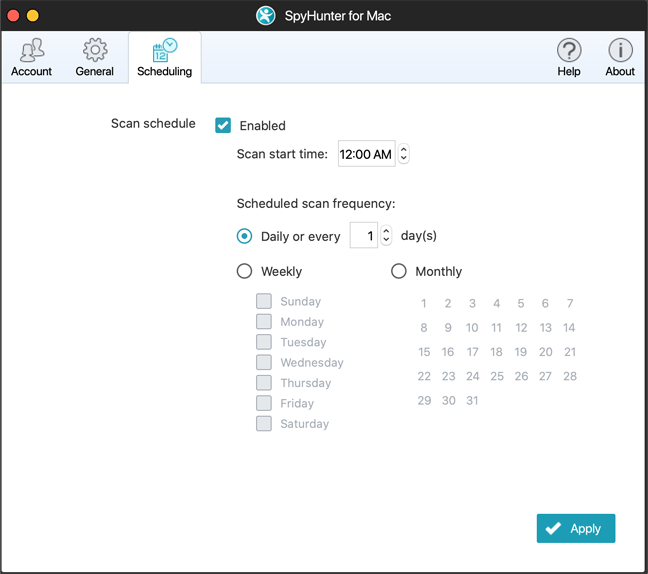Minimize the window with yellow button
This screenshot has height=574, width=648.
33,16
